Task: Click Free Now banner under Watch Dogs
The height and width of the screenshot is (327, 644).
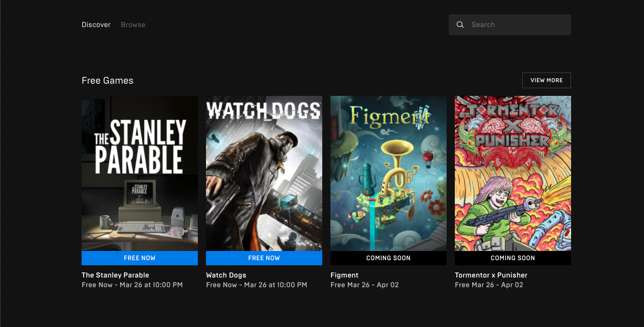Action: tap(264, 258)
